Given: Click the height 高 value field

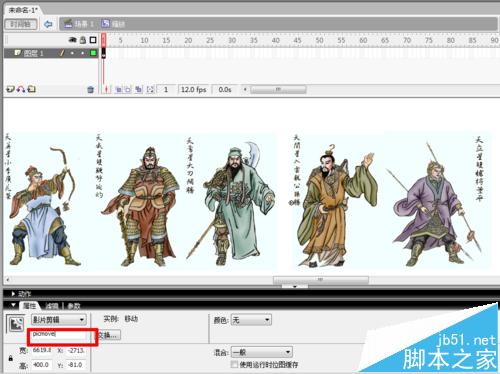Looking at the screenshot, I should 42,365.
